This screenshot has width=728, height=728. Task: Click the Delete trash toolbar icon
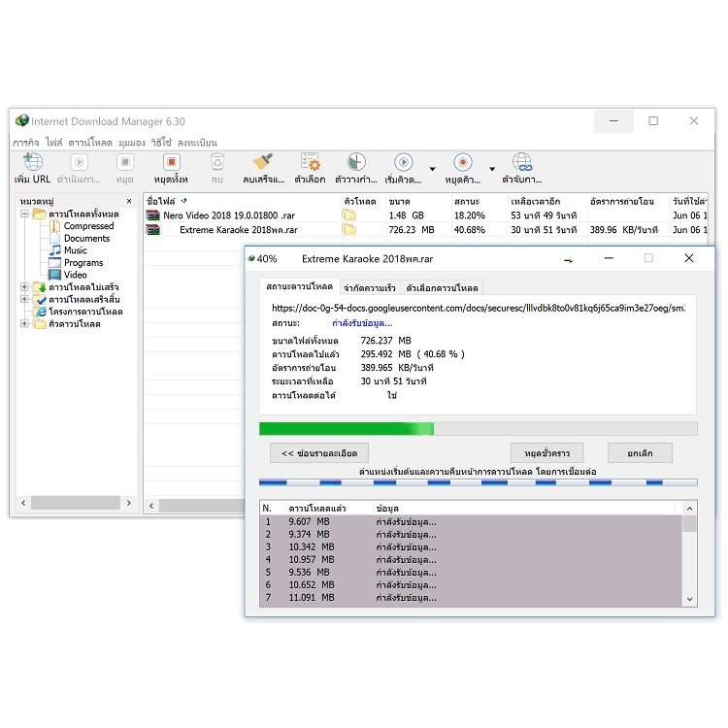click(x=216, y=162)
